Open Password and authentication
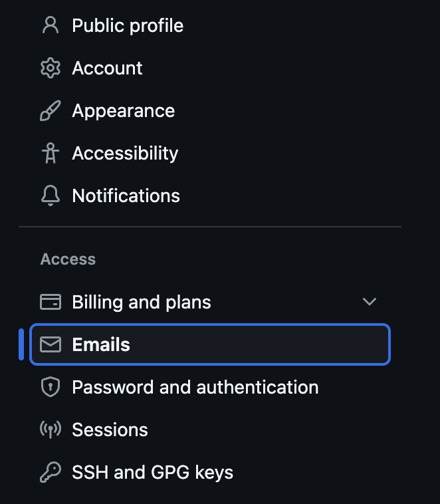Viewport: 440px width, 504px height. coord(195,388)
